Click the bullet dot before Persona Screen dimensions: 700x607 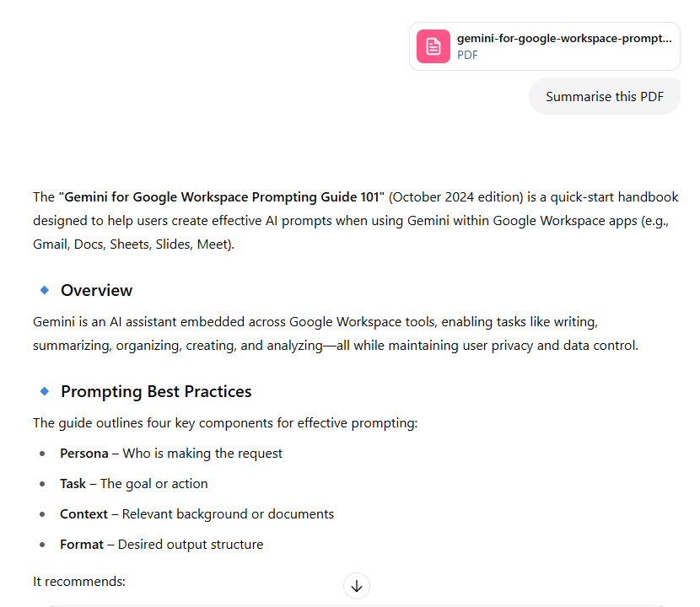point(43,454)
